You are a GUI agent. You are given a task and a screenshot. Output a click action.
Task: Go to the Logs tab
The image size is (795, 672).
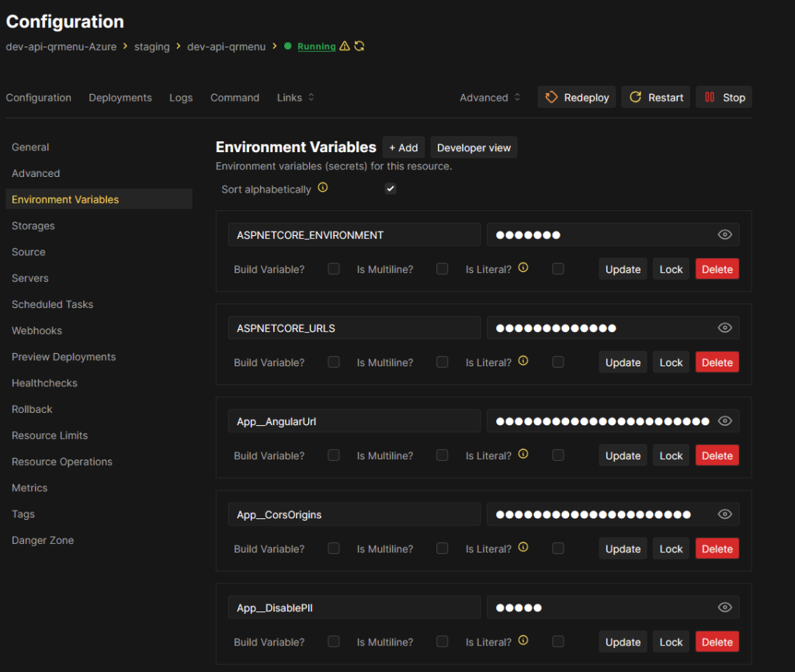click(x=181, y=97)
